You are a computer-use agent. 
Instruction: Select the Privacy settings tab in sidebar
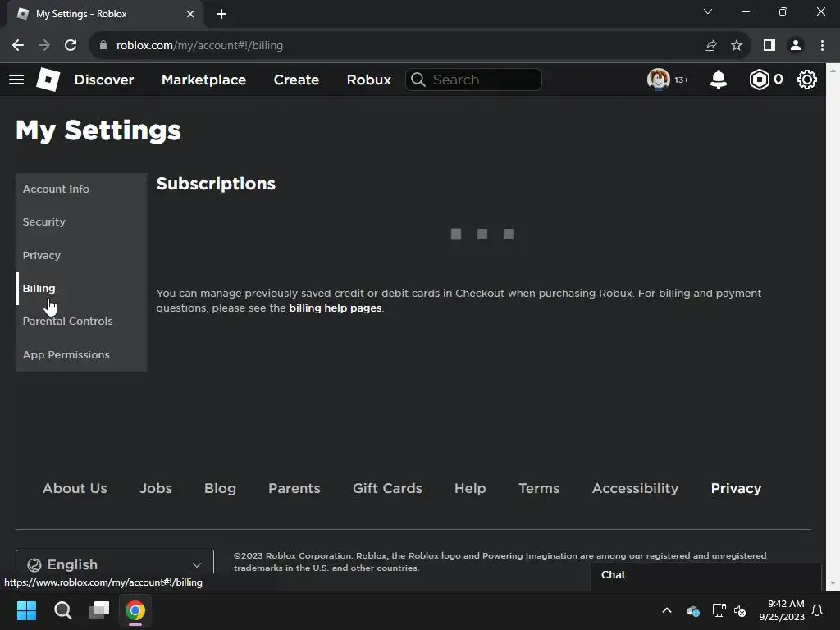pos(81,256)
